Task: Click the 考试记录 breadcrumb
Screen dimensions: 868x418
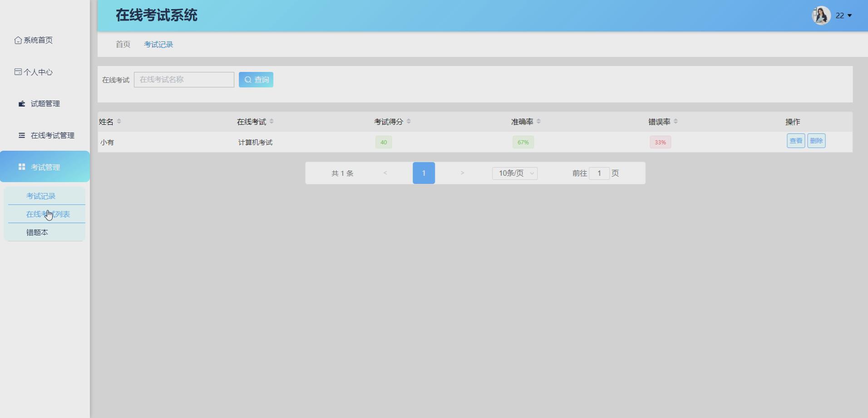Action: (x=158, y=45)
